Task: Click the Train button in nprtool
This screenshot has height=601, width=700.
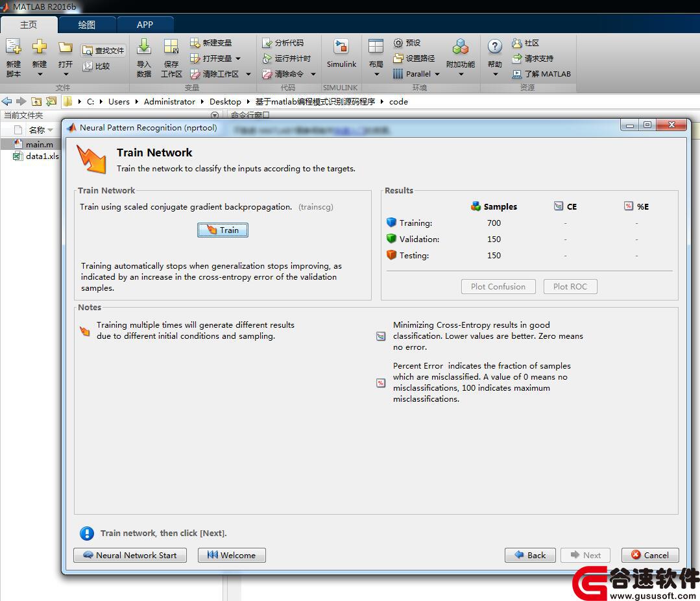Action: click(223, 230)
